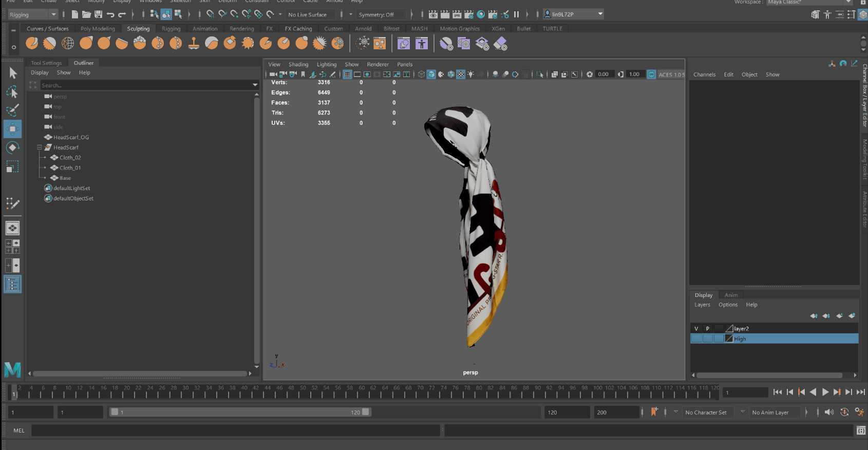Open the shelf options gear menu

point(14,47)
